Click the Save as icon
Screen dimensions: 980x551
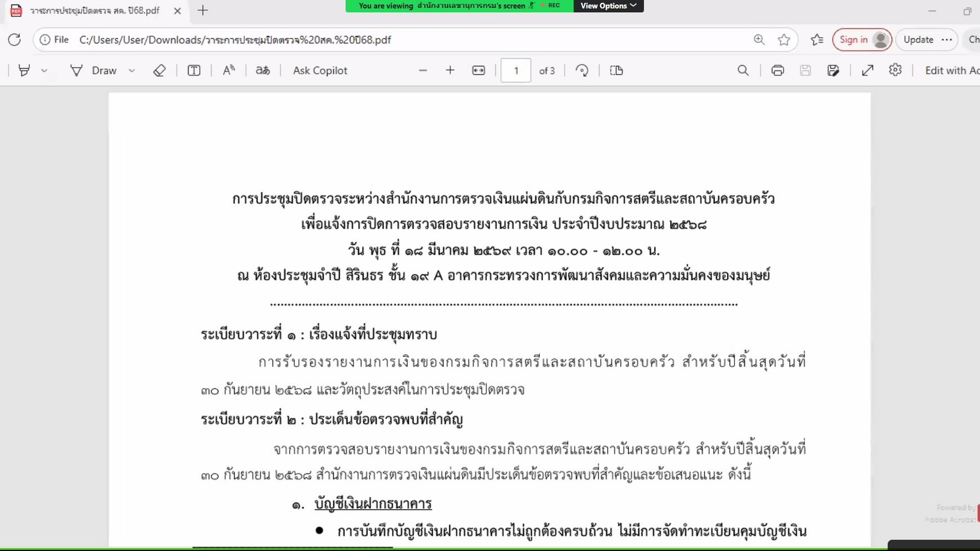(833, 71)
